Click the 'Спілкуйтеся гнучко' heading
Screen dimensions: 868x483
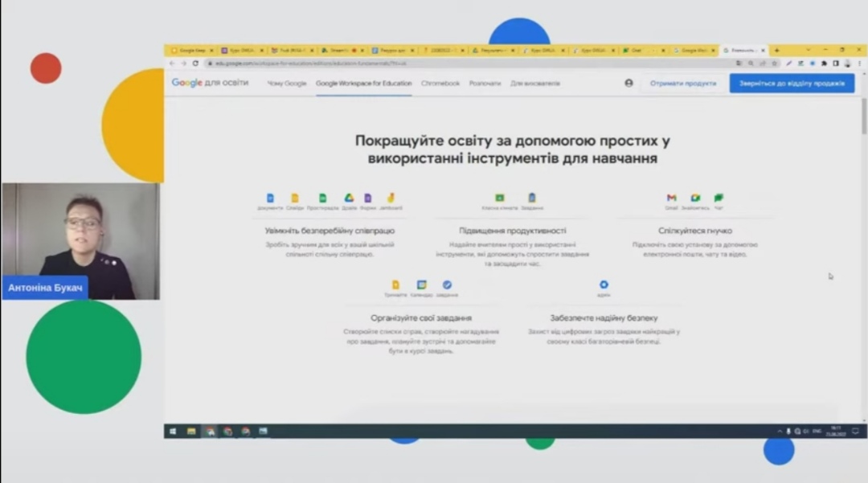pyautogui.click(x=695, y=231)
